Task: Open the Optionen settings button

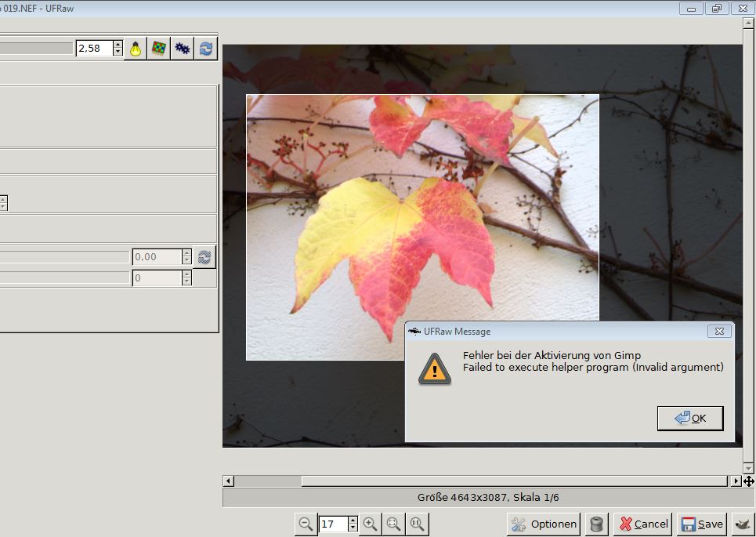Action: 544,524
